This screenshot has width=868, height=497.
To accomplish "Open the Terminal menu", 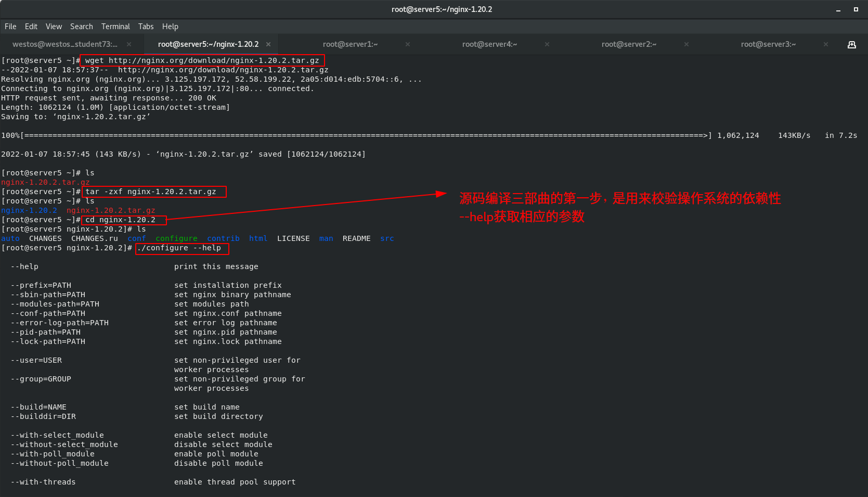I will coord(115,27).
